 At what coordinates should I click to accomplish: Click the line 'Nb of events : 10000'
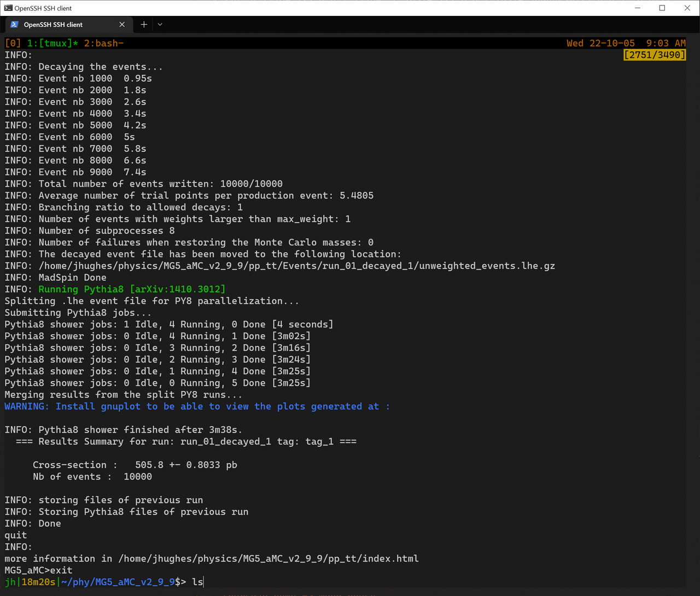(92, 477)
